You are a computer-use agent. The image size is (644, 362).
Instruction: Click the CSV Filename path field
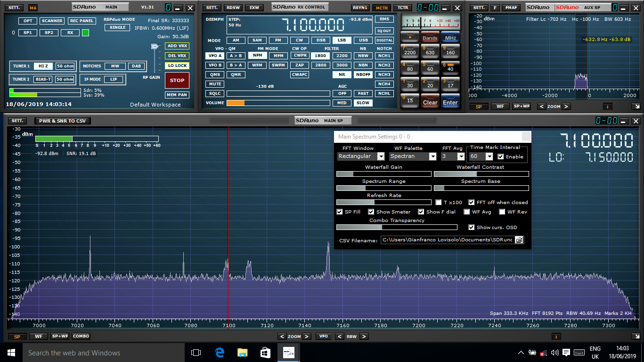[447, 240]
